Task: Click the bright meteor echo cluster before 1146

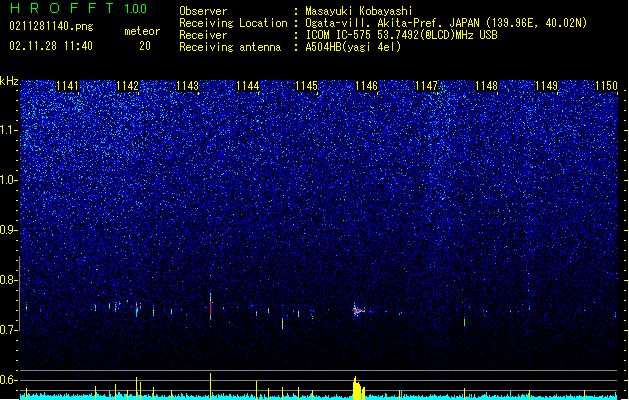Action: coord(358,310)
